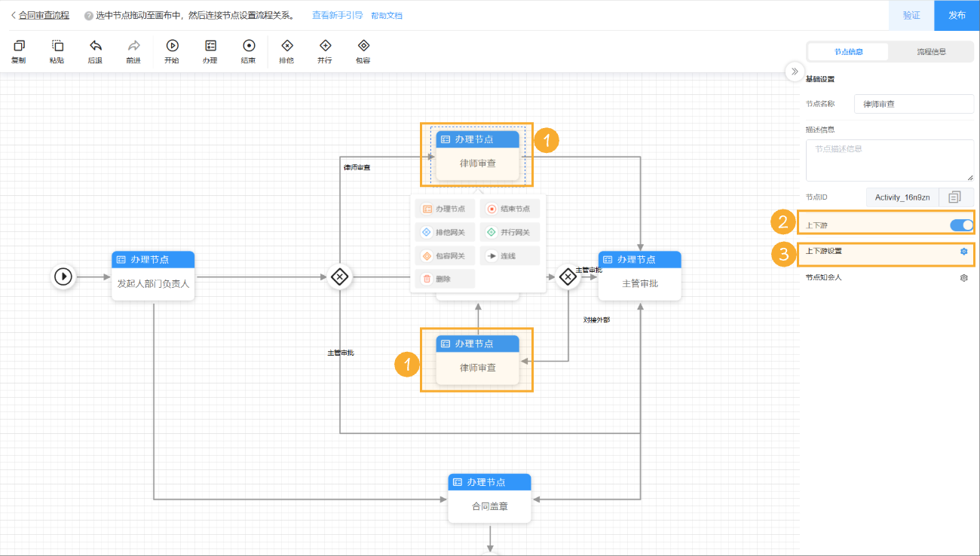Collapse the right panel with double chevron
The image size is (980, 556).
794,71
